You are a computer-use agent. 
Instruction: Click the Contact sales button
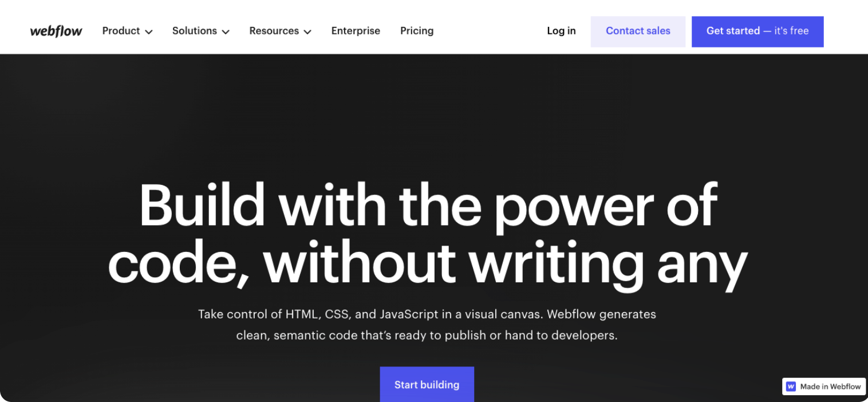[638, 31]
